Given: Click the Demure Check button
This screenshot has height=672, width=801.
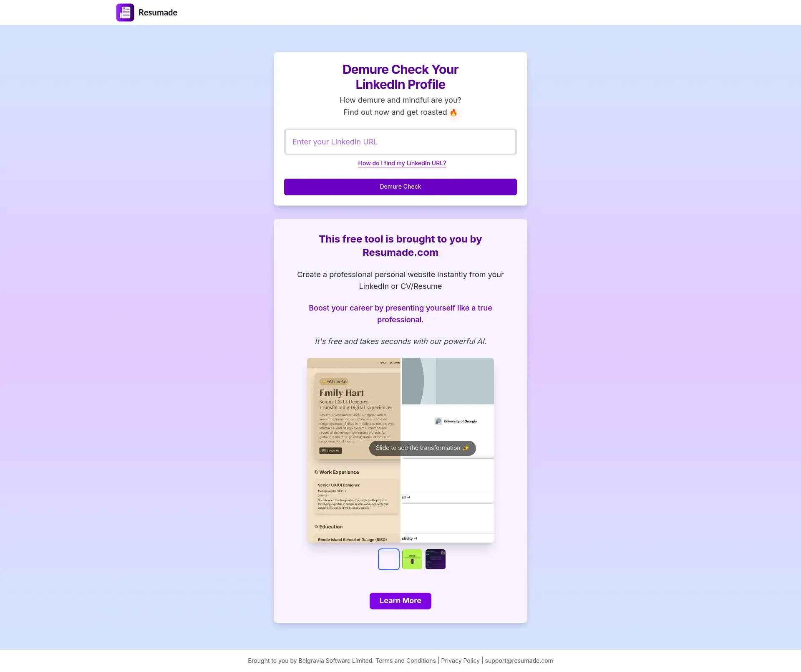Looking at the screenshot, I should 400,187.
